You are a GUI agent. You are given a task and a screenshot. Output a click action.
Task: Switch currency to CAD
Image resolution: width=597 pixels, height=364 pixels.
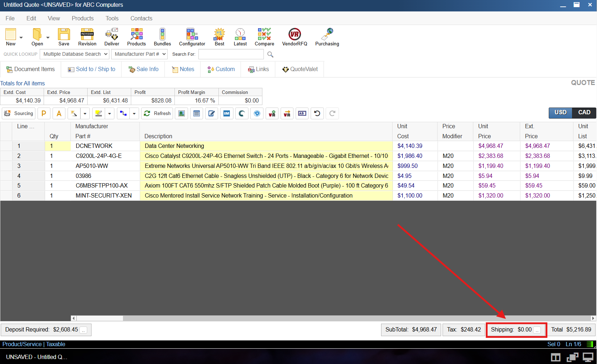coord(584,113)
